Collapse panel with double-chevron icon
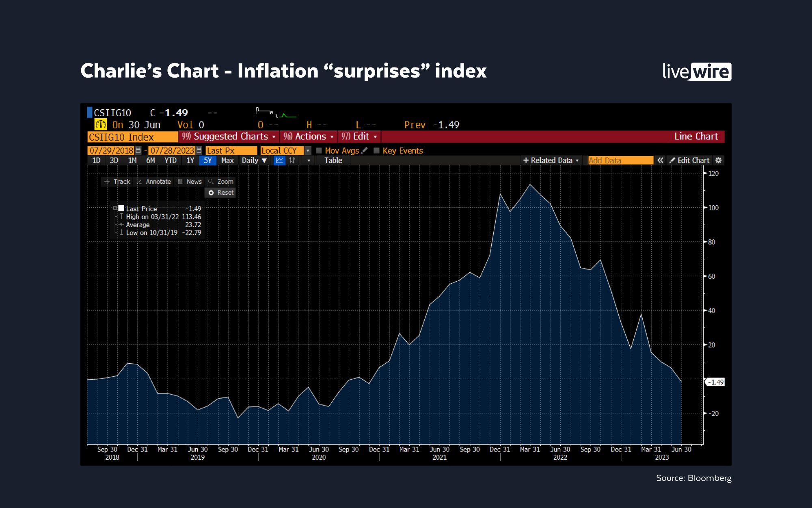The image size is (812, 508). tap(661, 161)
